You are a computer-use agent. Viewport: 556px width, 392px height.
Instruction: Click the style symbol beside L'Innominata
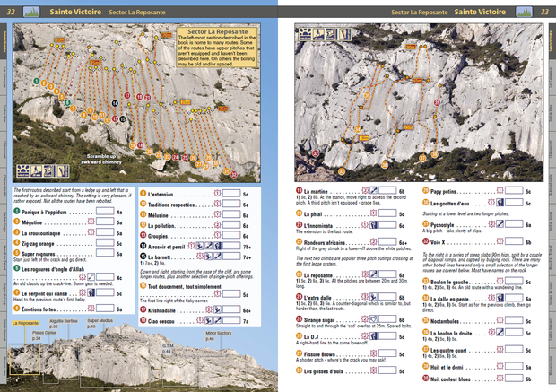coord(373,224)
